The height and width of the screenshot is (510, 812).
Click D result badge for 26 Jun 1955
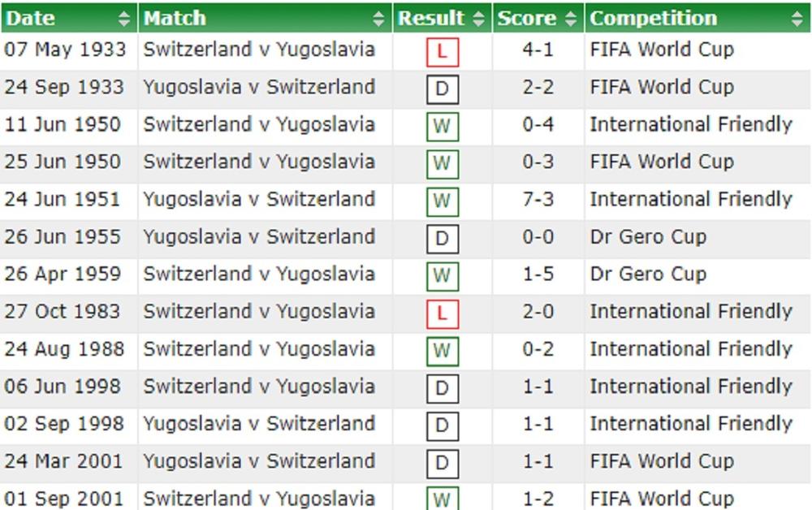(442, 239)
